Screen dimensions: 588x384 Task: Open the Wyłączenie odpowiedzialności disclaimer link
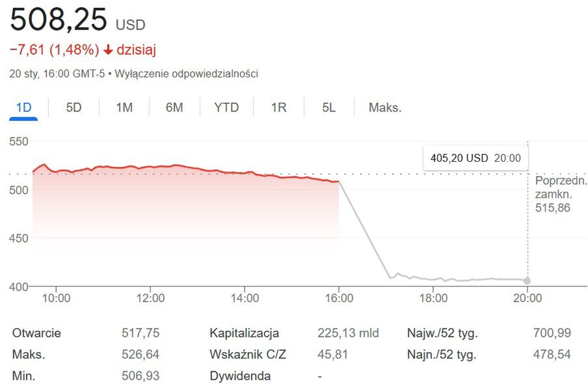(x=187, y=73)
